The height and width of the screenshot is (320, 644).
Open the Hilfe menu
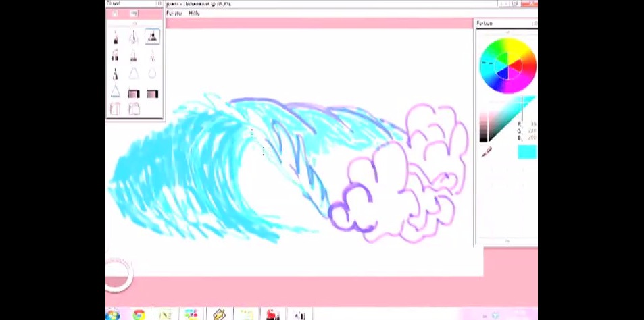194,13
